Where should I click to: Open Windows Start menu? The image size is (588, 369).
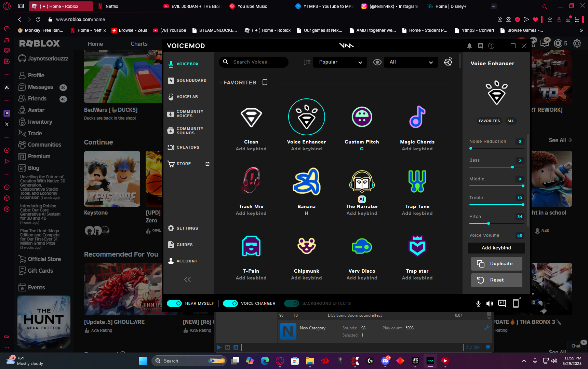point(143,361)
